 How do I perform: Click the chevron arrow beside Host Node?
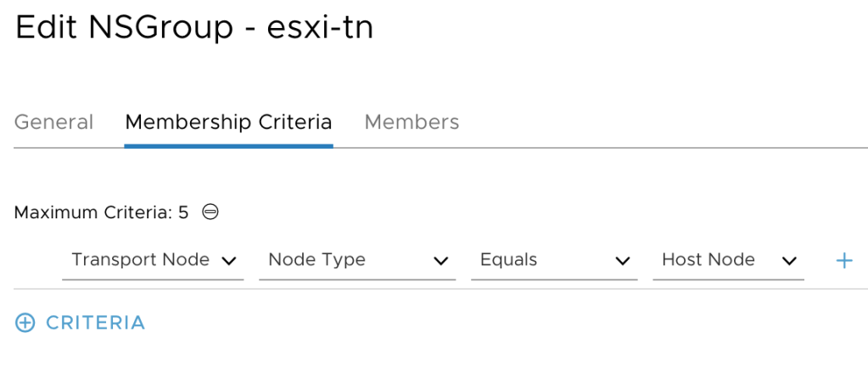click(x=789, y=261)
